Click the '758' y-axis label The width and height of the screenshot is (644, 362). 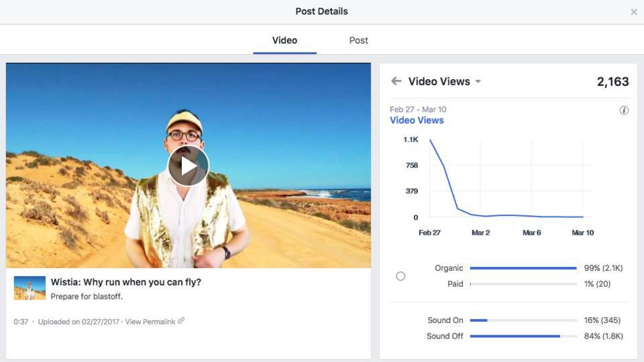412,166
